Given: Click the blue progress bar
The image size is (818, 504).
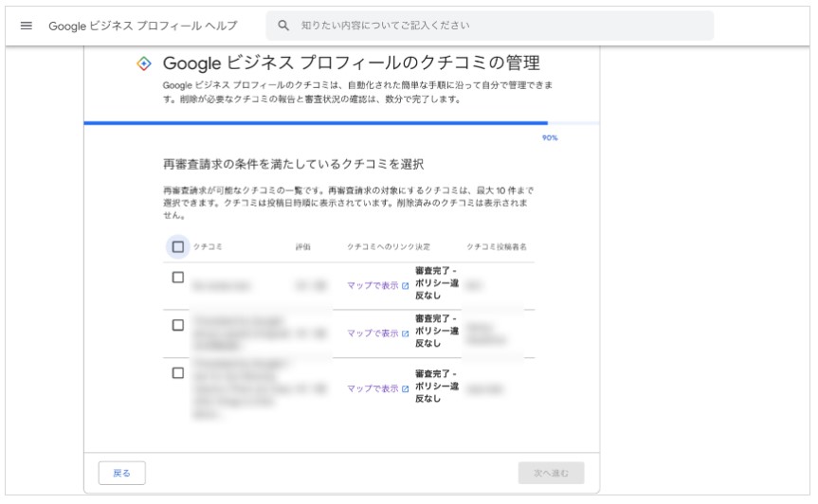Looking at the screenshot, I should click(316, 123).
